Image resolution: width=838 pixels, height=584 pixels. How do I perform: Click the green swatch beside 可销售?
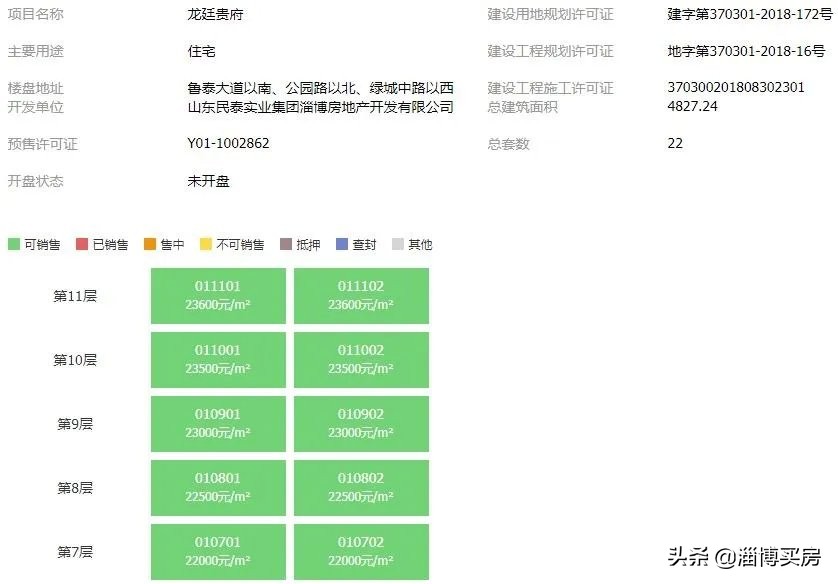click(13, 243)
